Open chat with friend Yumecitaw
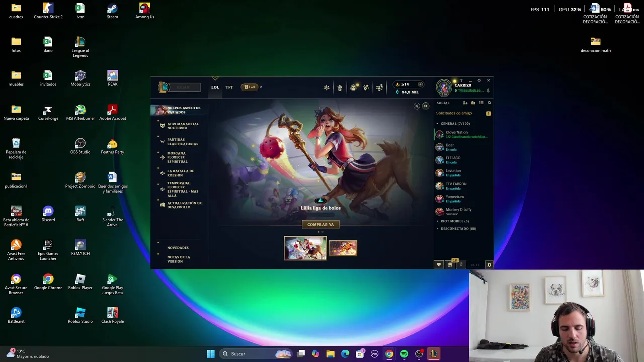The width and height of the screenshot is (644, 362). [463, 199]
